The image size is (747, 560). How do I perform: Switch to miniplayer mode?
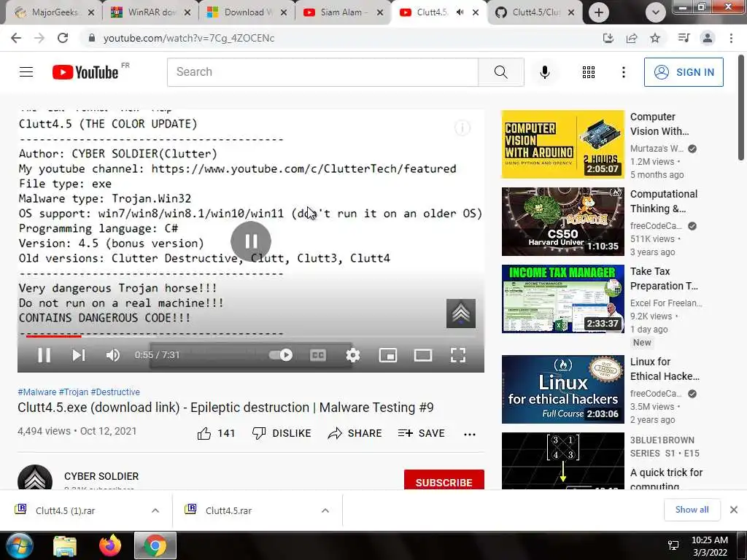pos(388,355)
